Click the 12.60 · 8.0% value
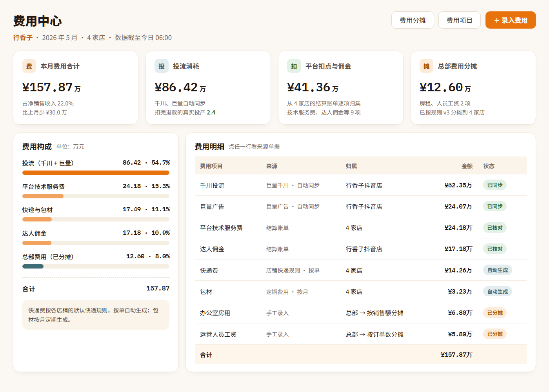The width and height of the screenshot is (549, 392). (x=148, y=256)
